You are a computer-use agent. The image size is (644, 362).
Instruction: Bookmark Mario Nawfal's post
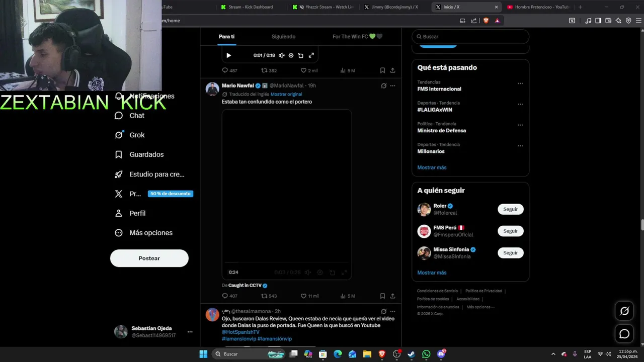point(382,296)
